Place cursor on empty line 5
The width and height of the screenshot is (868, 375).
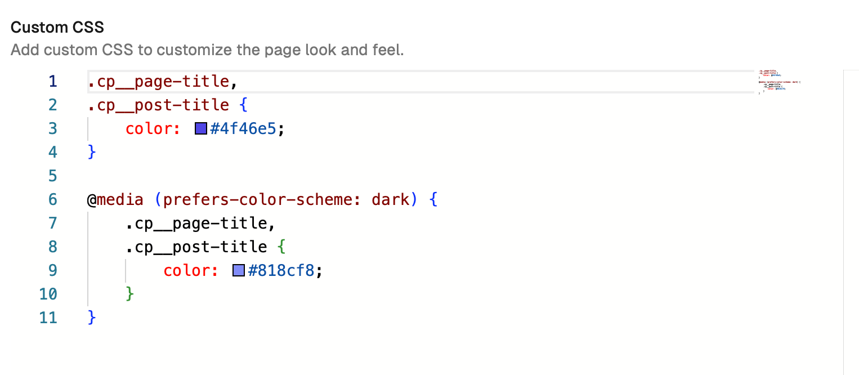coord(225,176)
